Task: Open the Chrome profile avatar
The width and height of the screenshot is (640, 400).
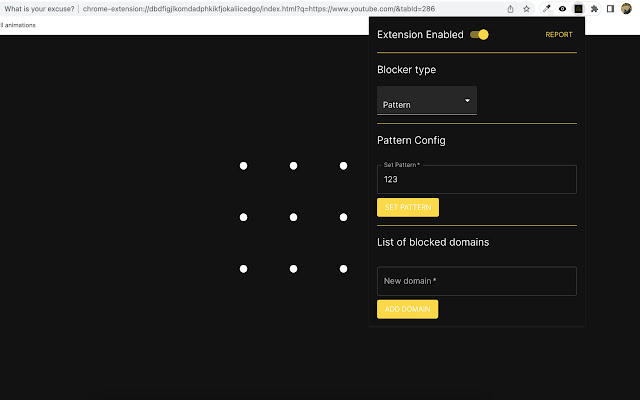Action: click(x=626, y=8)
